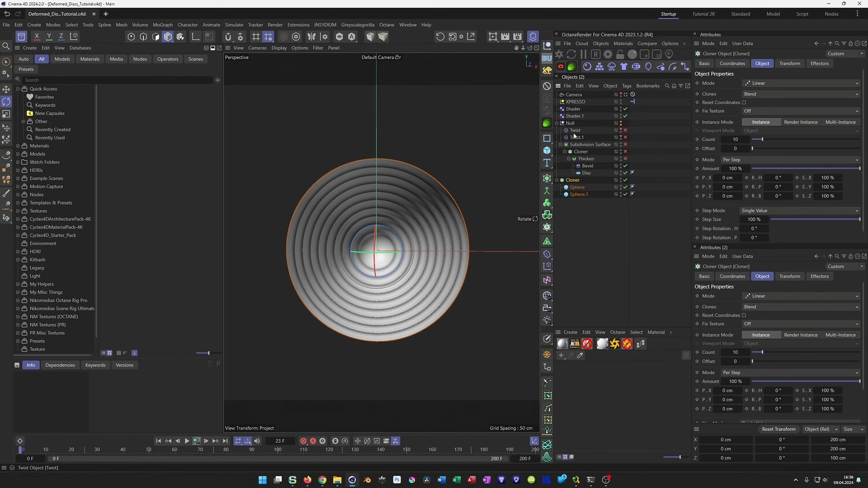Switch to the Effectors attribute tab
Image resolution: width=868 pixels, height=488 pixels.
pos(819,64)
